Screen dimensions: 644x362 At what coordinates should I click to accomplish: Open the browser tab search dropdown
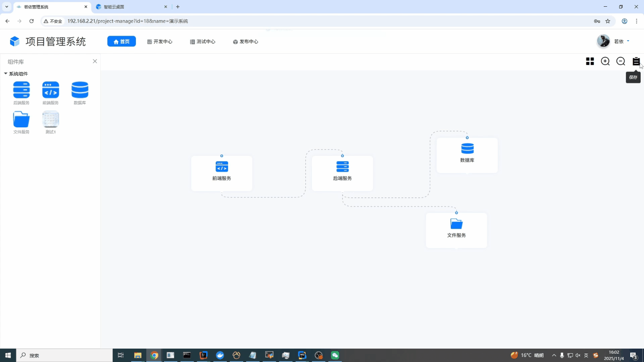7,7
